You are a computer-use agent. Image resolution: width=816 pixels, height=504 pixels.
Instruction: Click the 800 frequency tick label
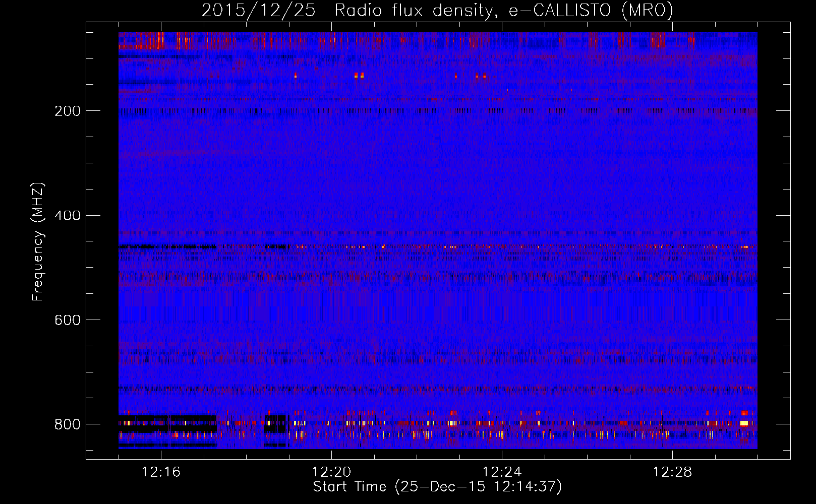pyautogui.click(x=68, y=424)
